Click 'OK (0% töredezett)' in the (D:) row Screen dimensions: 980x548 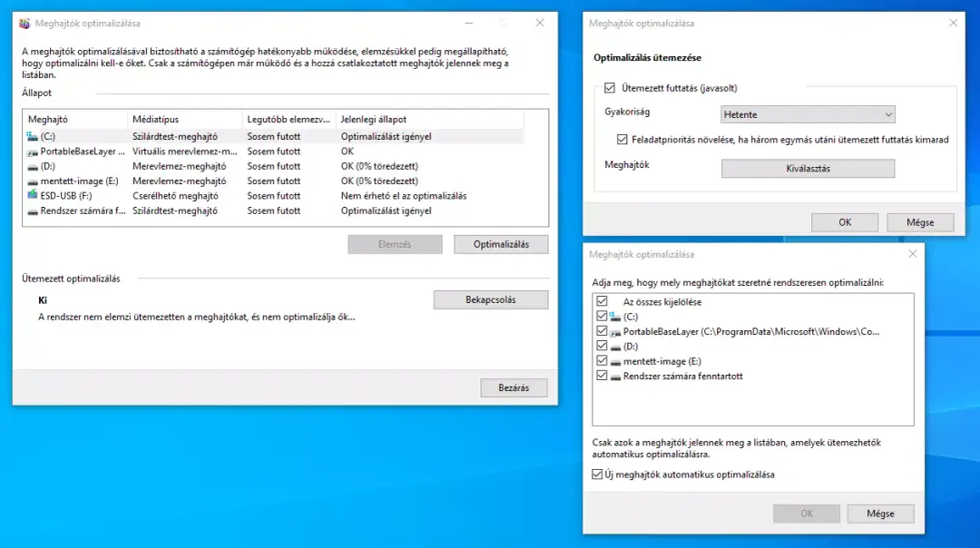click(x=379, y=166)
